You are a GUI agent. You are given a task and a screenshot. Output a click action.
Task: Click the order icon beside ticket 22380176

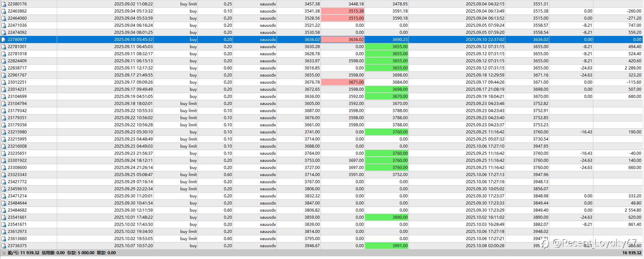click(x=4, y=4)
